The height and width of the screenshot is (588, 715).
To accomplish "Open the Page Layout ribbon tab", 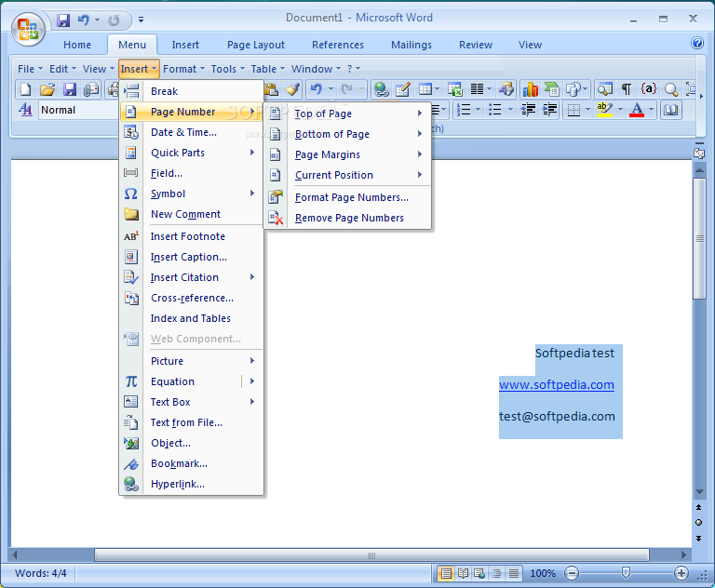I will (x=256, y=45).
